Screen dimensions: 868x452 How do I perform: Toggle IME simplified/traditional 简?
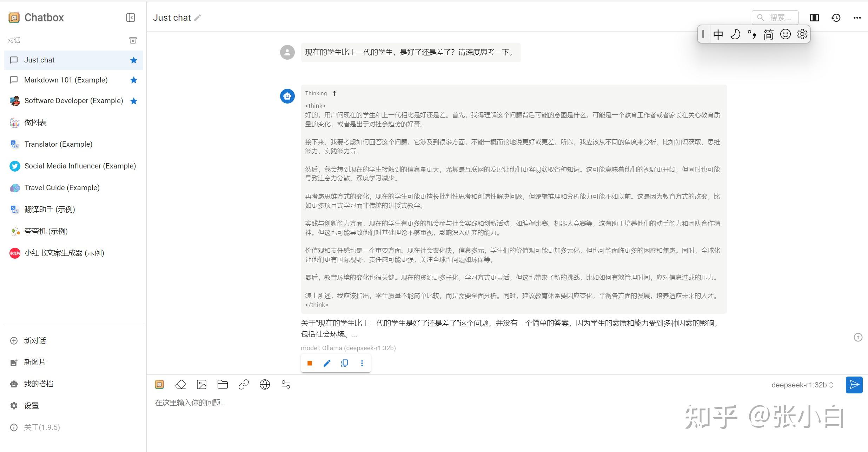[768, 34]
